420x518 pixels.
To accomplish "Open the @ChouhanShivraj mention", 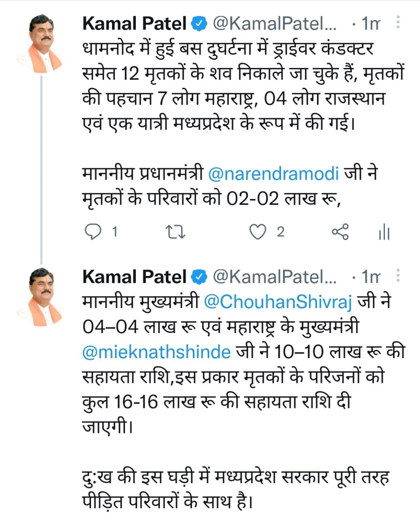I will coord(278,302).
